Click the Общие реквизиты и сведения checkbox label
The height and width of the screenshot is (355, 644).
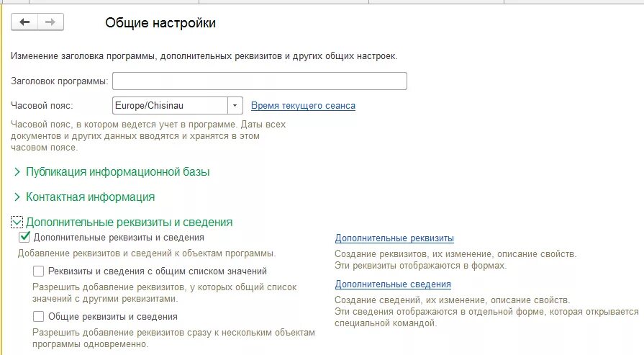(x=113, y=316)
